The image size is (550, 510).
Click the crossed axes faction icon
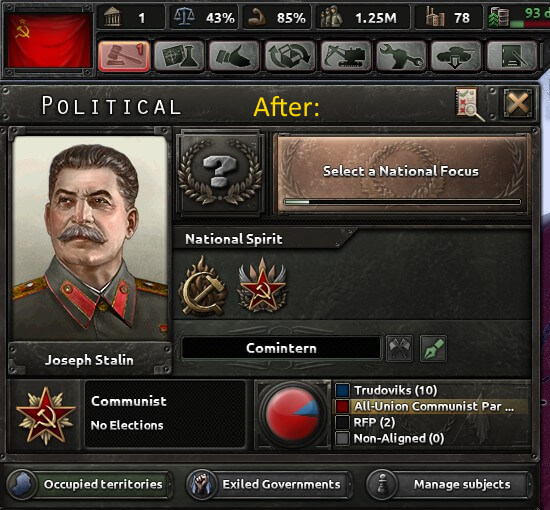point(400,348)
